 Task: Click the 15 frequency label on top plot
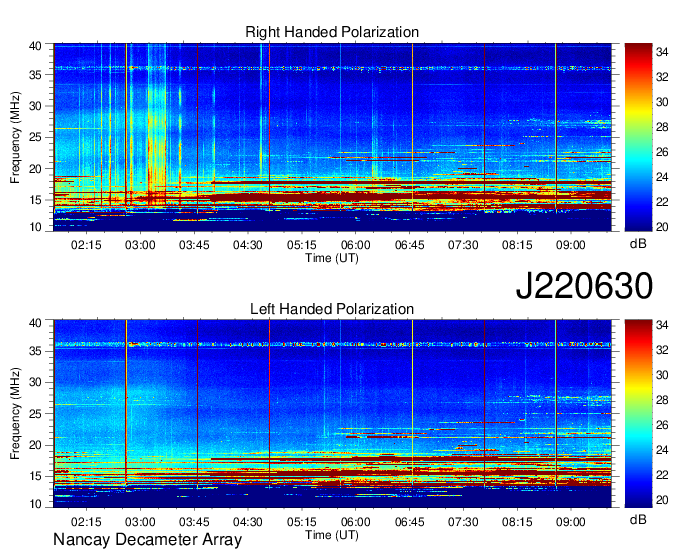click(x=35, y=200)
